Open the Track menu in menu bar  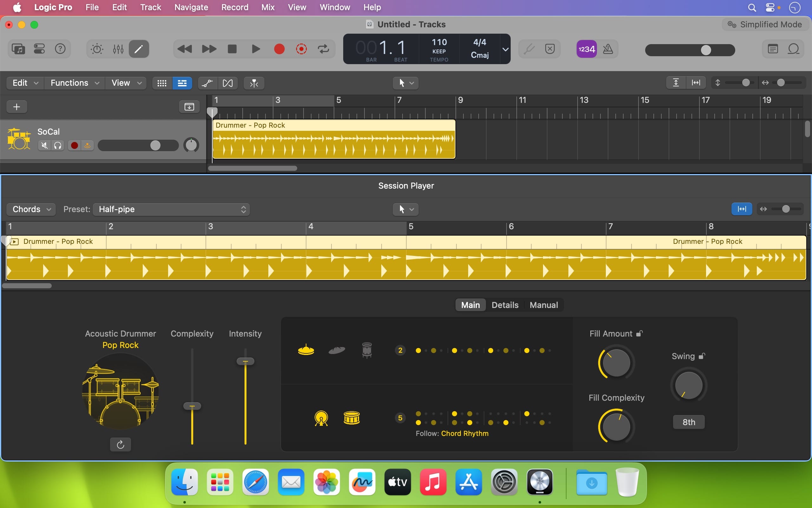(151, 7)
